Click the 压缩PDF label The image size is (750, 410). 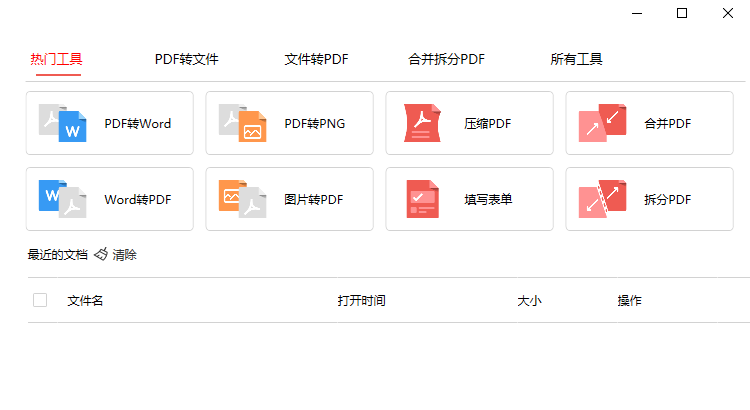tap(488, 123)
